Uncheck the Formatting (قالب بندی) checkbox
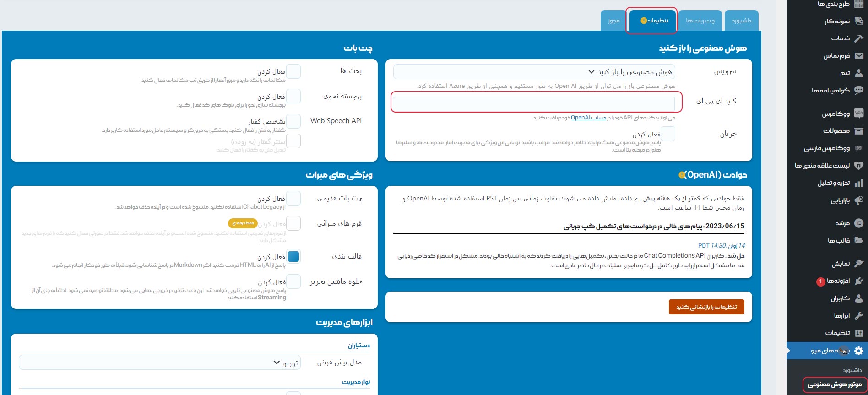Viewport: 868px width, 395px height. tap(293, 256)
